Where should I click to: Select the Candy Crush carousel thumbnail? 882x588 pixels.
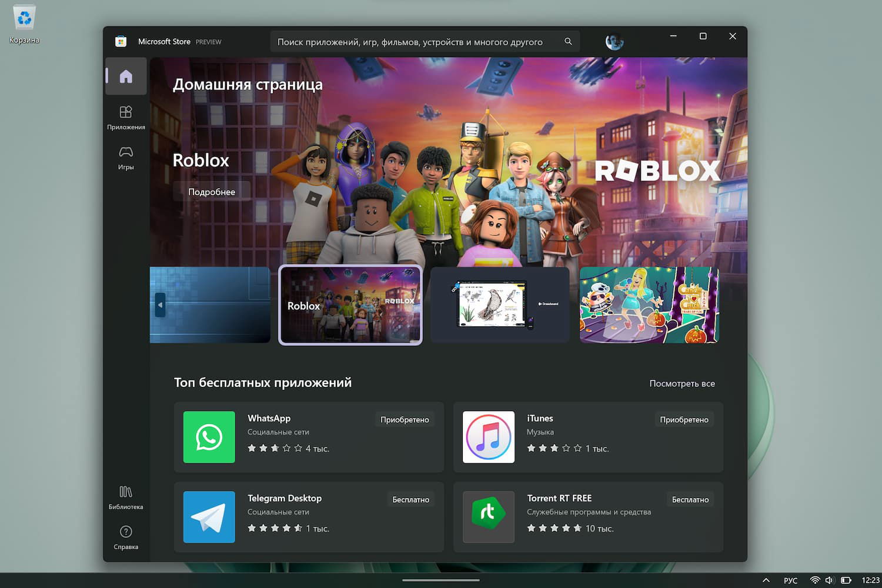pyautogui.click(x=649, y=305)
